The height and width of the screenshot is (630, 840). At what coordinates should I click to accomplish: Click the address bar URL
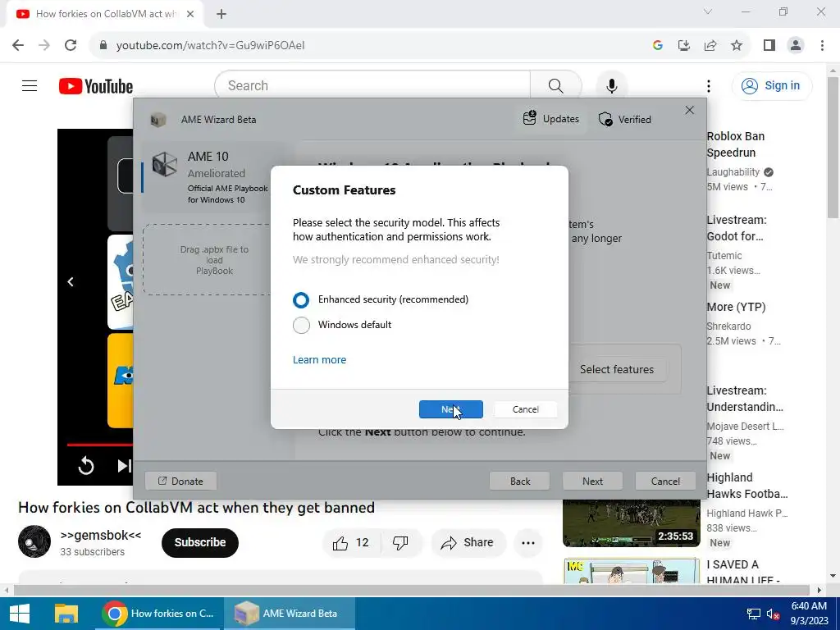click(x=211, y=45)
